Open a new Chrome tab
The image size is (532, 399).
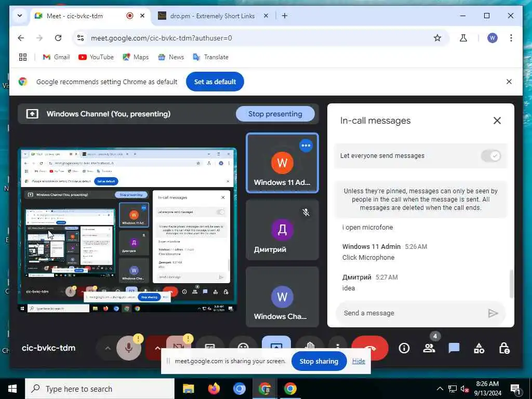(x=284, y=16)
